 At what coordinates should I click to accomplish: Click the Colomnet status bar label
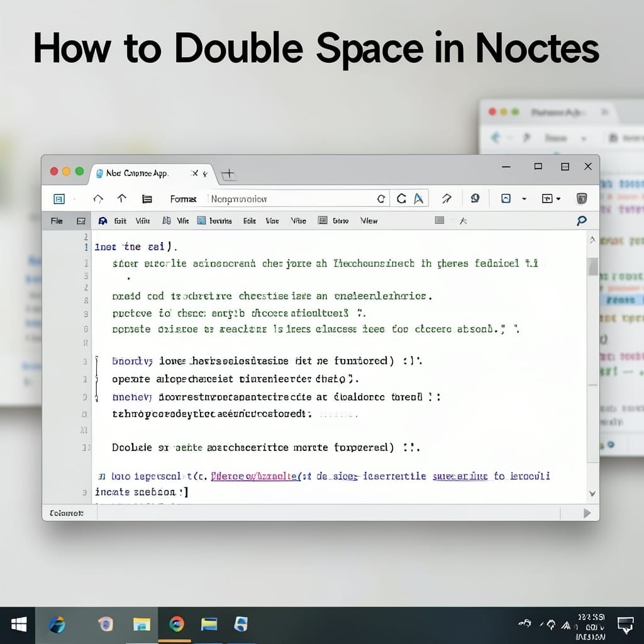(x=67, y=513)
